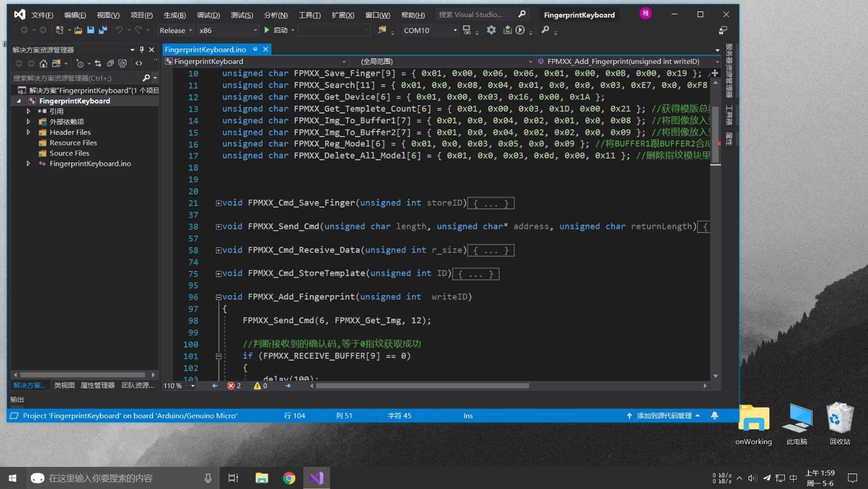The height and width of the screenshot is (489, 868).
Task: Collapse the FPMXX_Add_Fingerprint function outline
Action: pyautogui.click(x=219, y=297)
